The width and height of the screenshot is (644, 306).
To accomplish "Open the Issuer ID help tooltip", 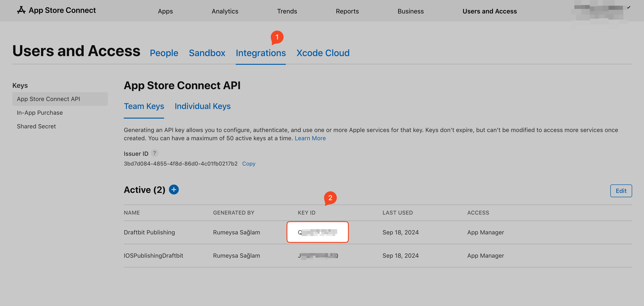I will pos(155,153).
